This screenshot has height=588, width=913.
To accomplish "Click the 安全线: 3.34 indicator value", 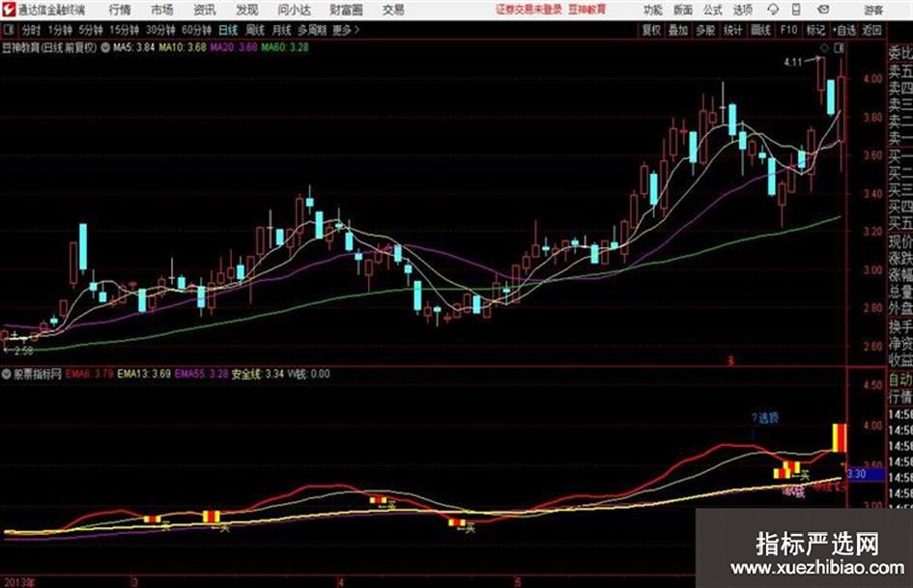I will click(x=258, y=375).
